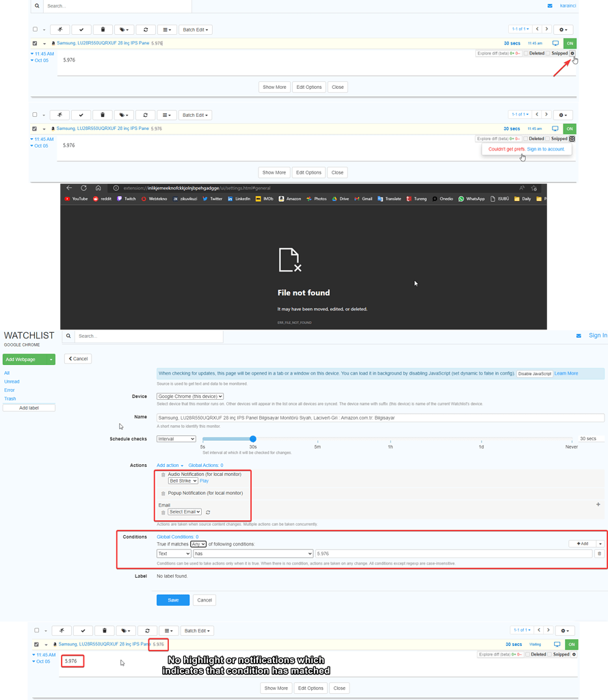Remove the 5.976 text condition with its trash icon
Viewport: 608px width, 700px height.
[x=600, y=554]
